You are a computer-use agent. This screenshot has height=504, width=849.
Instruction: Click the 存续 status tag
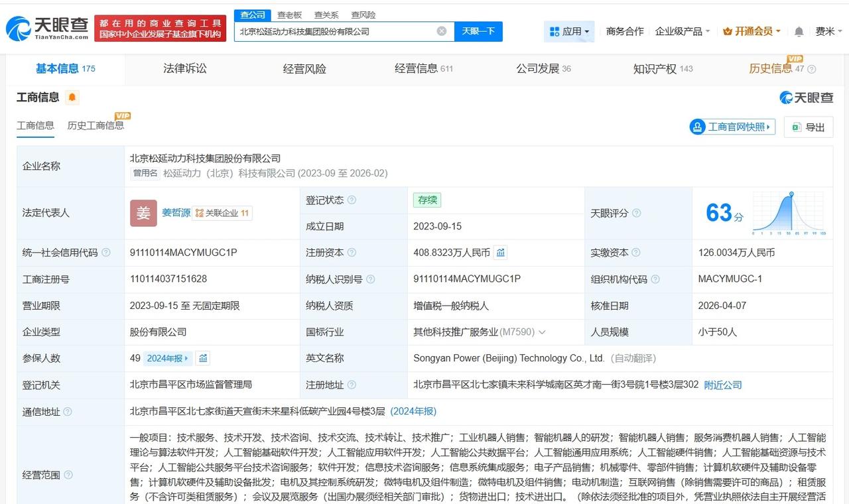click(427, 200)
